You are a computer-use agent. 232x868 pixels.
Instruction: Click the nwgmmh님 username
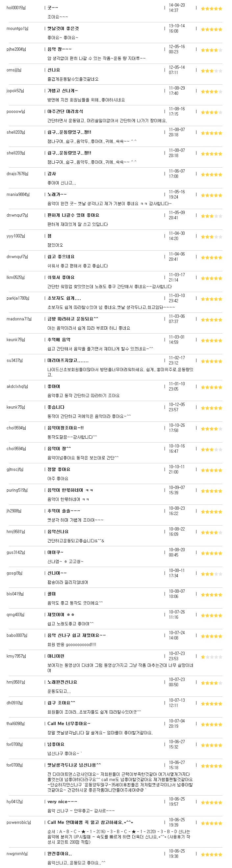pos(17,854)
